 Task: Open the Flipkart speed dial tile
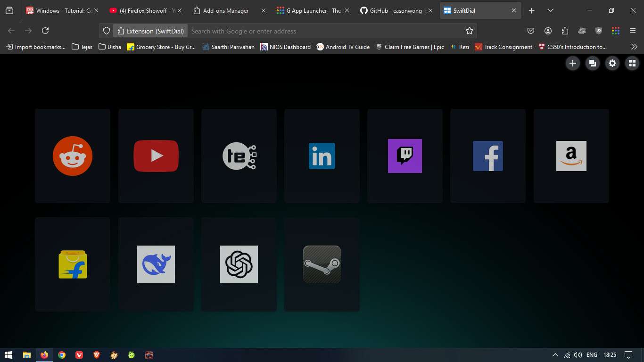tap(73, 264)
